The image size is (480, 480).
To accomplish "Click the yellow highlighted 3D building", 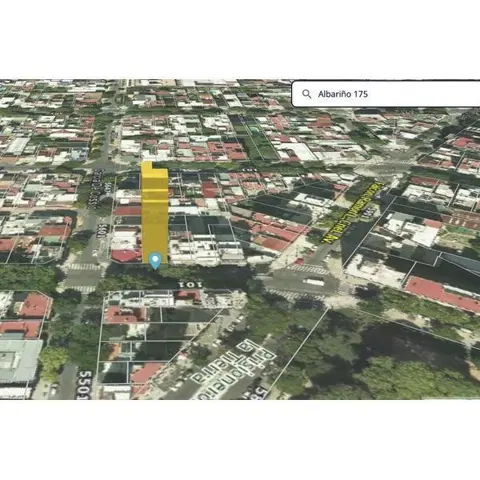I will click(154, 212).
